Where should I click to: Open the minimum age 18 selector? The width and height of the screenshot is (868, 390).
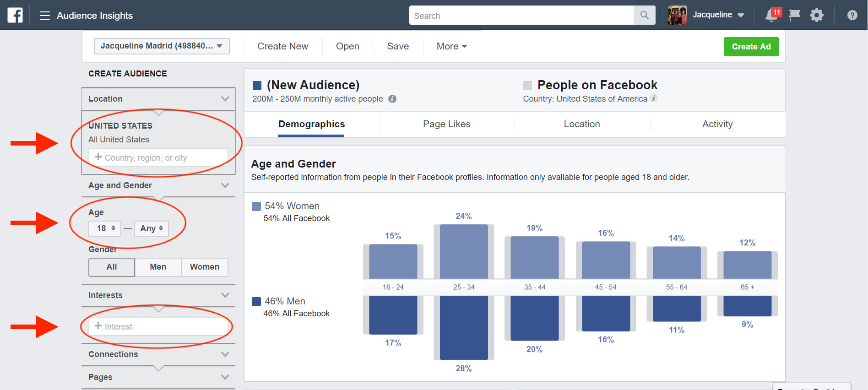[x=105, y=228]
